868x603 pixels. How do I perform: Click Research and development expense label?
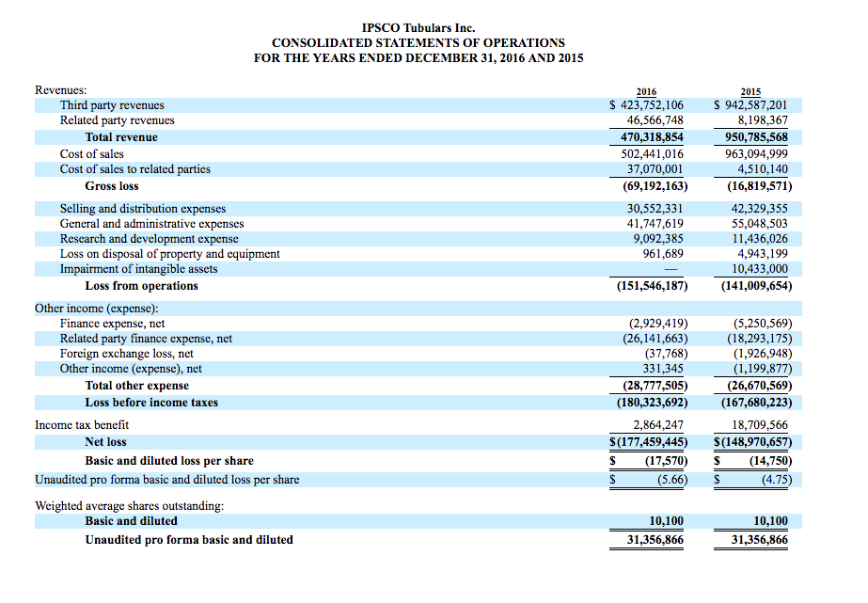tap(150, 239)
